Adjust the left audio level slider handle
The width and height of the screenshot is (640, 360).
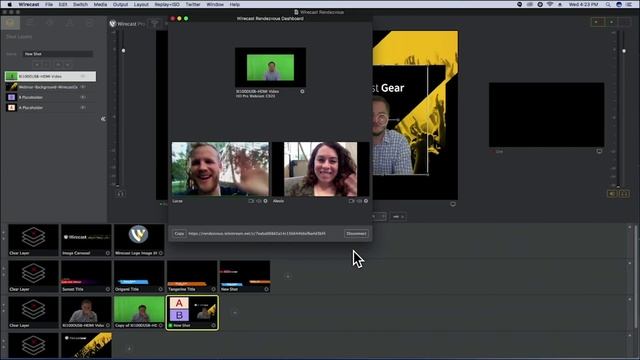[123, 51]
